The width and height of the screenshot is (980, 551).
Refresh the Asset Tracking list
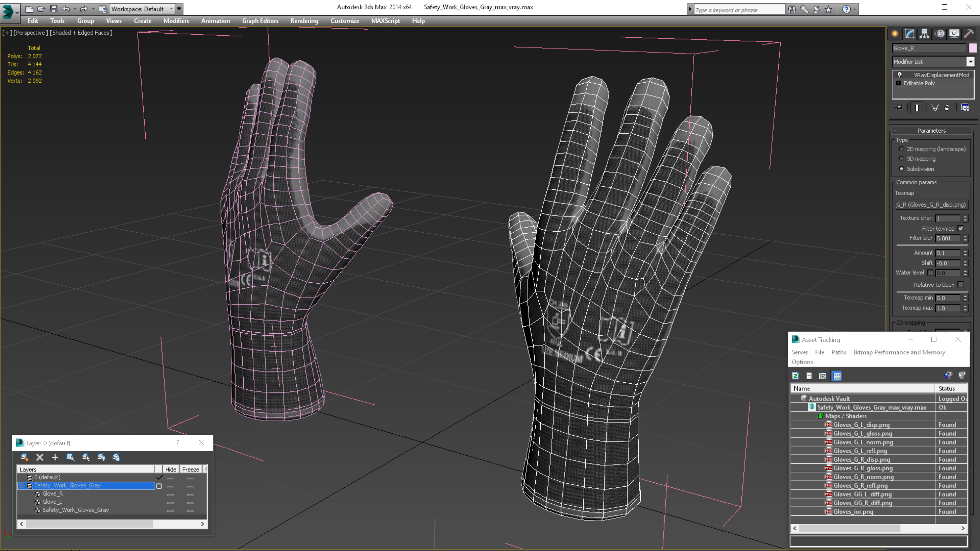pyautogui.click(x=795, y=376)
